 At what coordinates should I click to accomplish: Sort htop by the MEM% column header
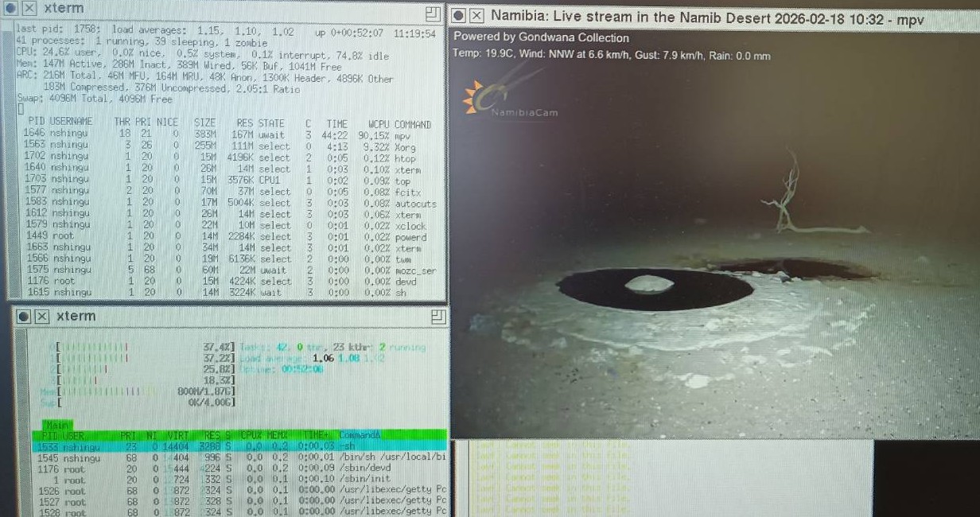coord(279,436)
